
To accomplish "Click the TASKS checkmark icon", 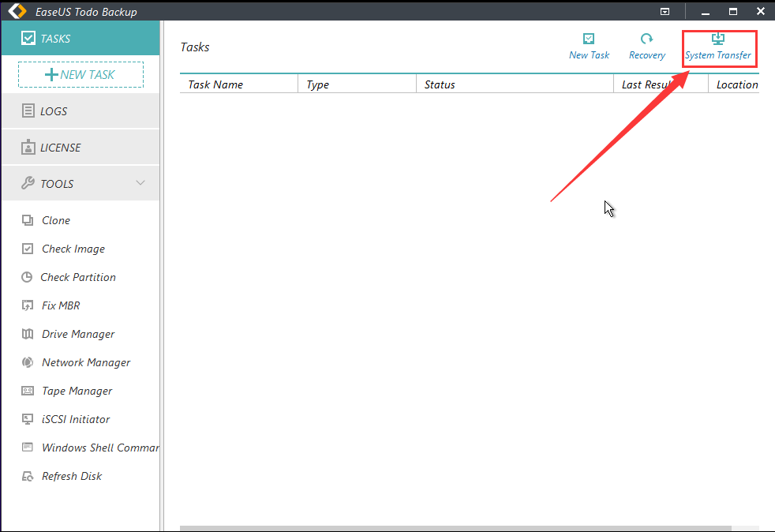I will coord(28,38).
